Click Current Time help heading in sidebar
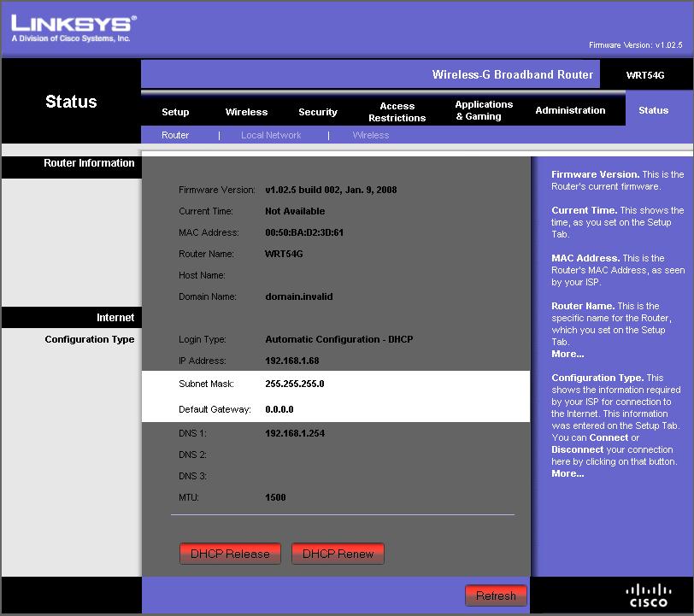694x616 pixels. pos(584,210)
